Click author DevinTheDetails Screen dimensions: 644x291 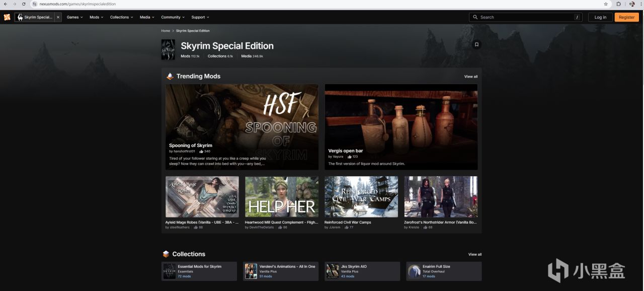coord(262,228)
